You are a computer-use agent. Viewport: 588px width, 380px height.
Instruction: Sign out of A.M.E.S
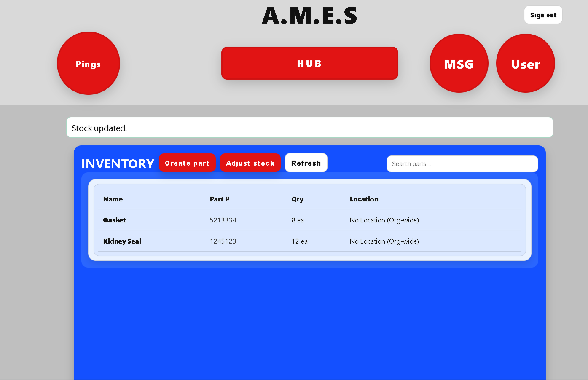point(543,15)
